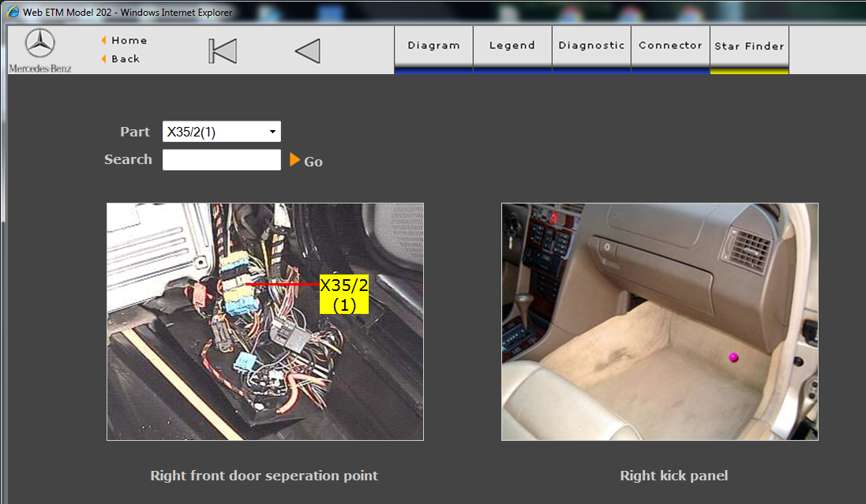Click the Back link

[126, 58]
